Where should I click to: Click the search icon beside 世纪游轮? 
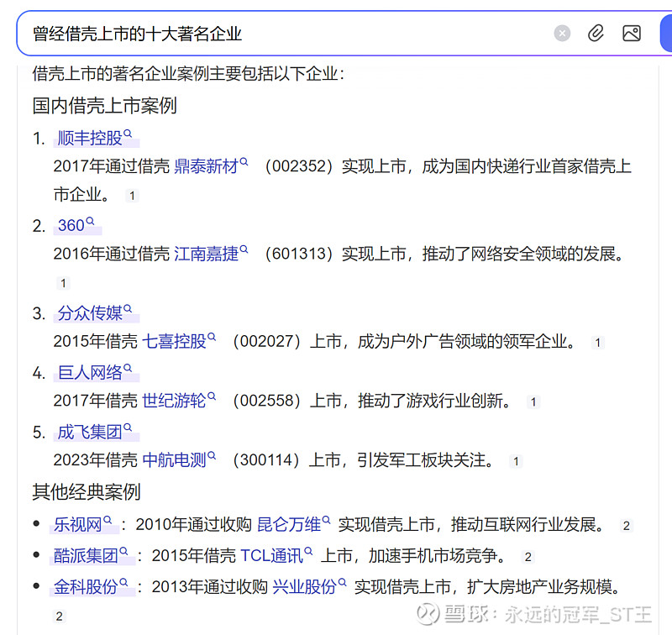[x=212, y=396]
